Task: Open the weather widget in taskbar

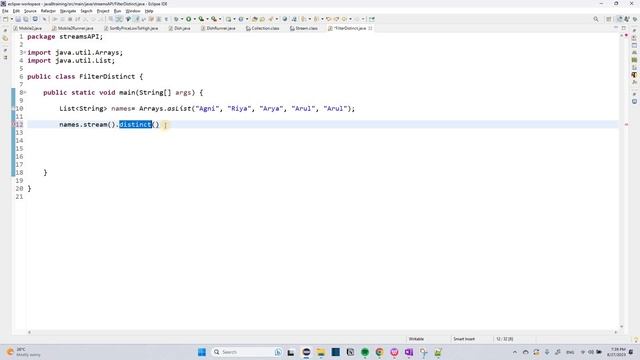Action: point(23,352)
